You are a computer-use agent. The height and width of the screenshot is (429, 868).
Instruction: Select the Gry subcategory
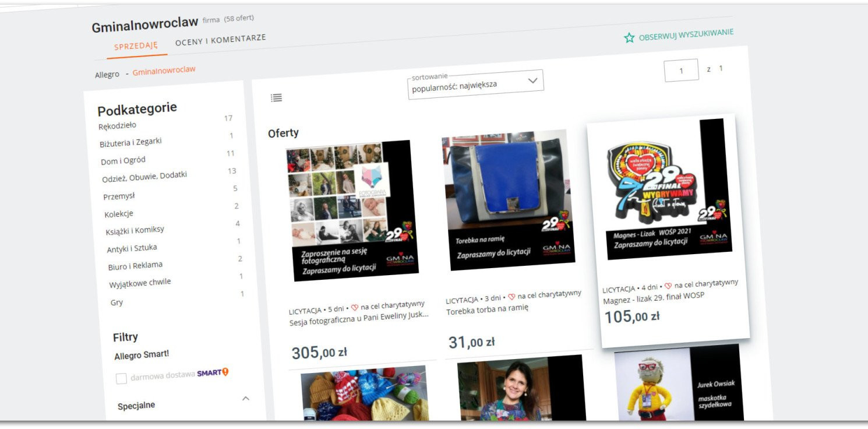coord(117,303)
